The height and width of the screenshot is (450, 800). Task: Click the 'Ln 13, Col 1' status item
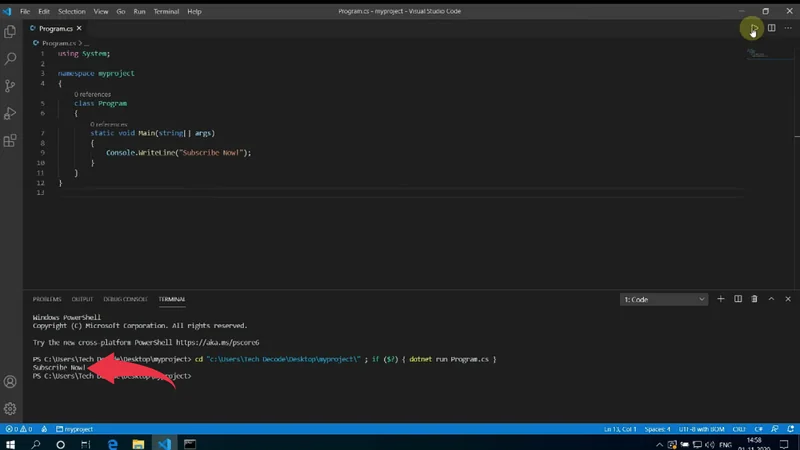coord(621,429)
